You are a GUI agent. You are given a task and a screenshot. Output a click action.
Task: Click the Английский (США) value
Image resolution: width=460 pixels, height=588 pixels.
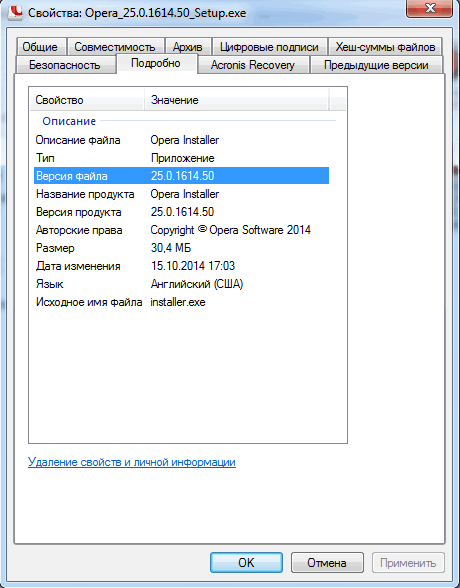(x=197, y=284)
